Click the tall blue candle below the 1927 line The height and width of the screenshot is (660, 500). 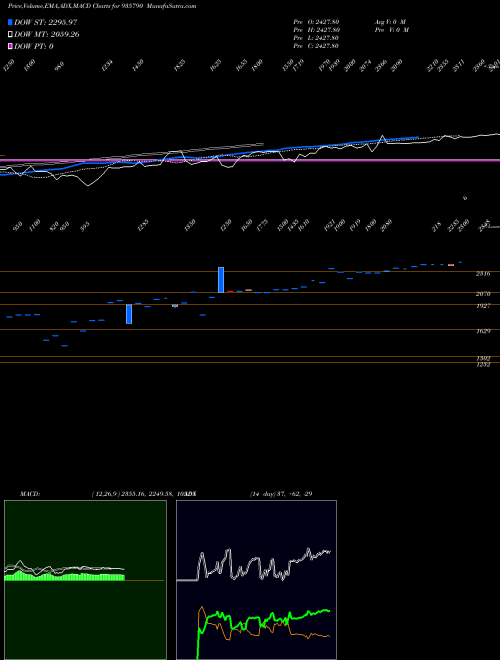coord(129,314)
